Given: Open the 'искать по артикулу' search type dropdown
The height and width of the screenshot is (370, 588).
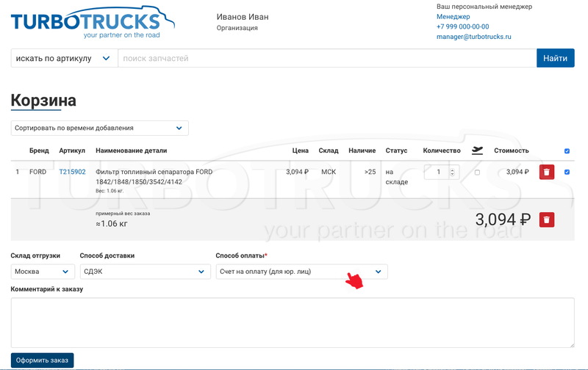Looking at the screenshot, I should [x=64, y=59].
